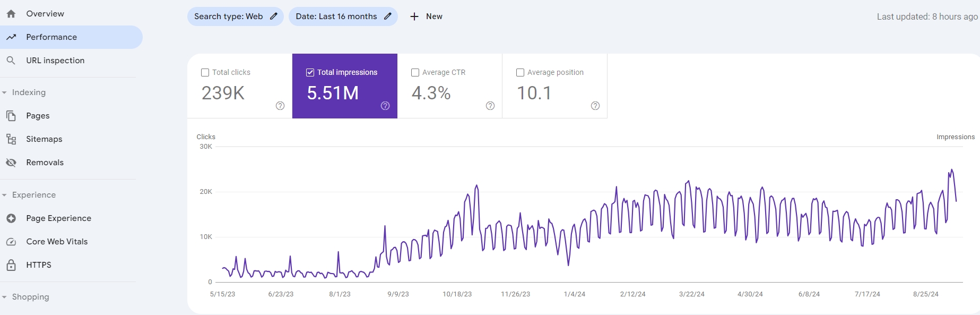The height and width of the screenshot is (315, 980).
Task: Click the URL inspection magnifier icon
Action: tap(11, 61)
